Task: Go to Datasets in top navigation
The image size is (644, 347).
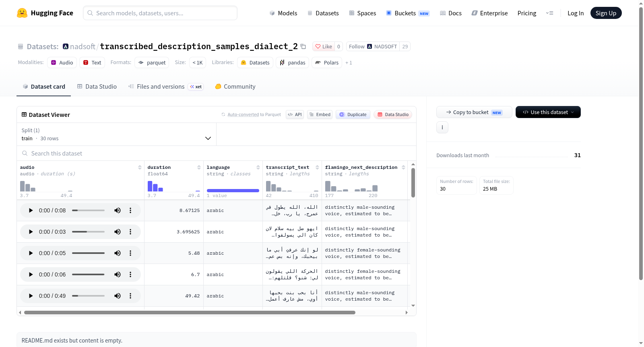Action: tap(323, 13)
